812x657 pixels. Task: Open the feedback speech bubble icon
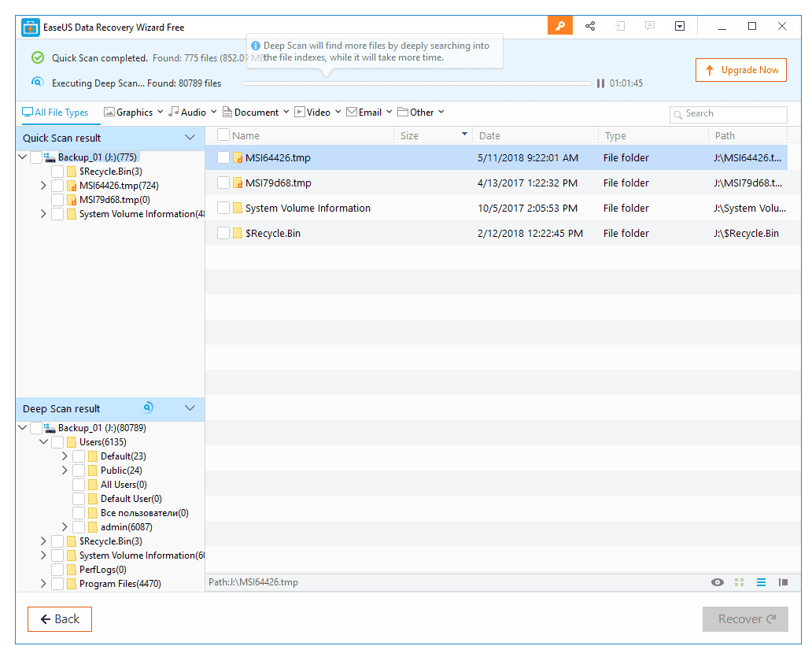[x=650, y=26]
